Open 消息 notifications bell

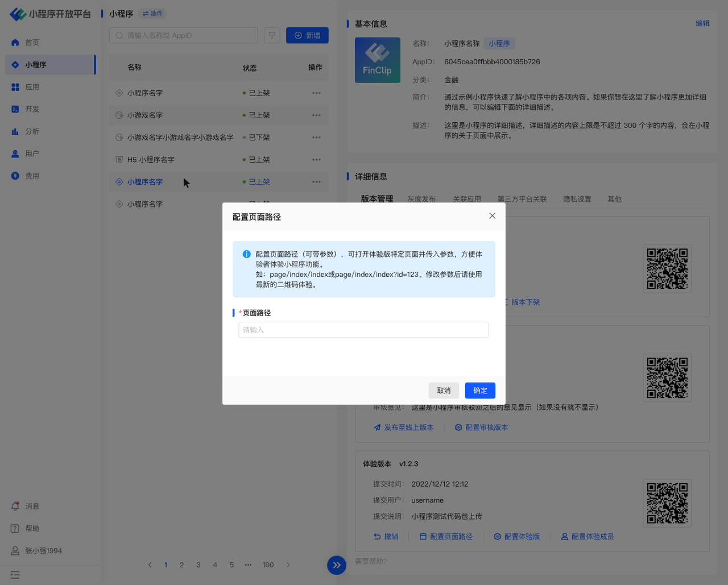(x=16, y=506)
